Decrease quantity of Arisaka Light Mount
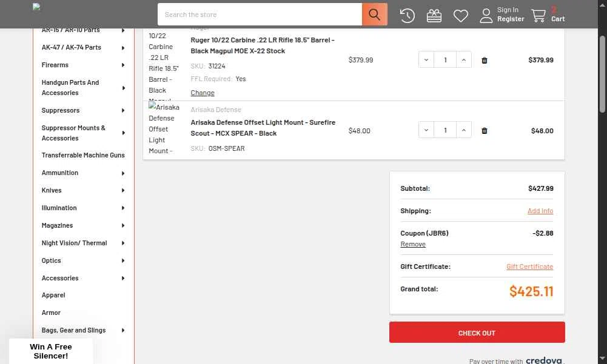607x364 pixels. point(426,130)
